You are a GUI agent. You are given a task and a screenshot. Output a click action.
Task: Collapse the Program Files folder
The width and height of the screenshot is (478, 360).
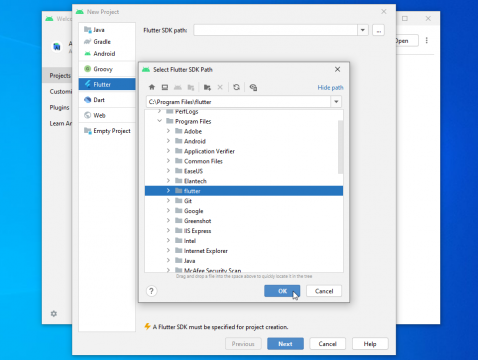point(160,121)
